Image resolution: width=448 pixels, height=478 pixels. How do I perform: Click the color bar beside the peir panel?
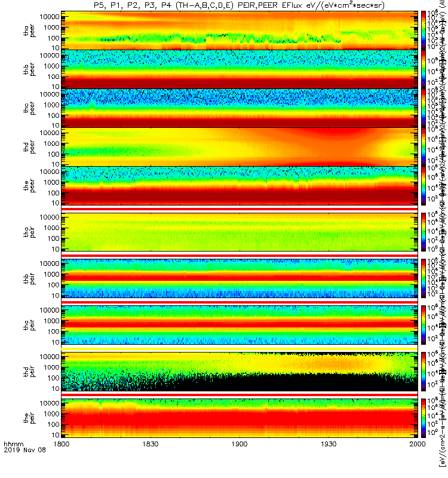click(424, 418)
